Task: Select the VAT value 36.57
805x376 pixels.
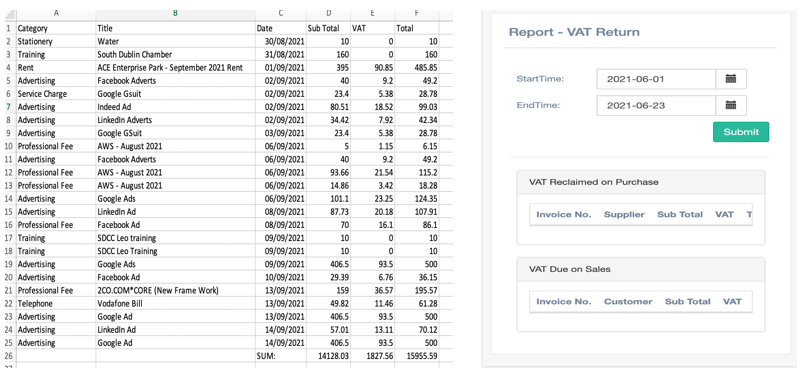Action: pyautogui.click(x=372, y=290)
